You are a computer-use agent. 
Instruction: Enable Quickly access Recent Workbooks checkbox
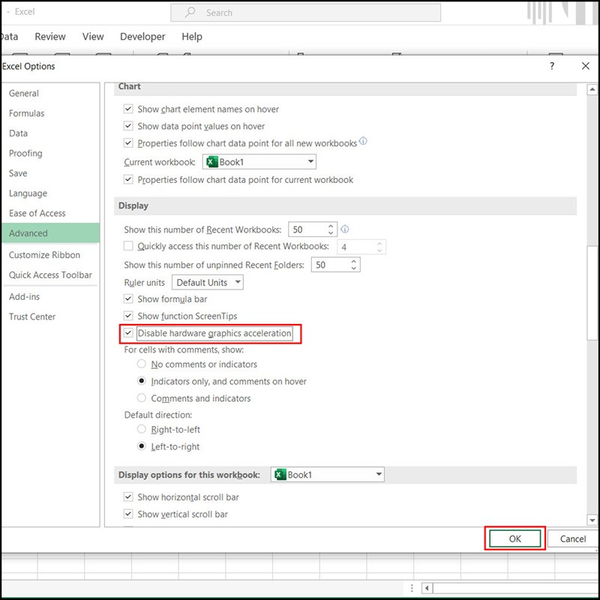[x=128, y=246]
